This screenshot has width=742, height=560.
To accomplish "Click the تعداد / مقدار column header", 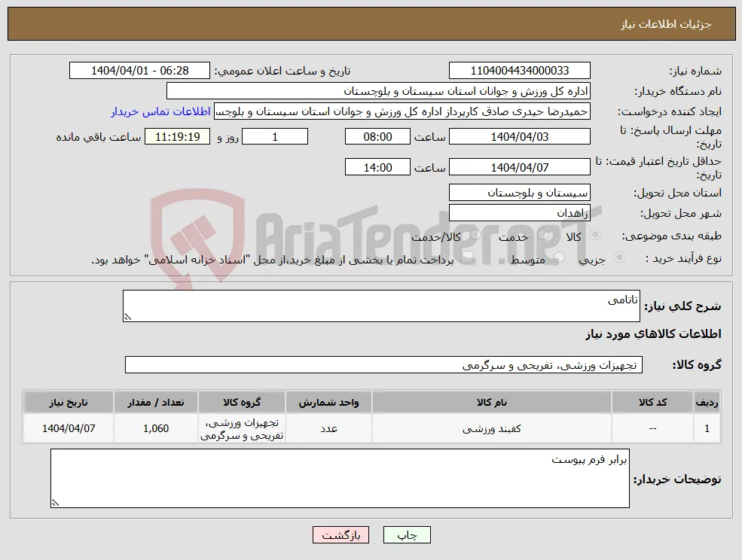I will tap(156, 403).
